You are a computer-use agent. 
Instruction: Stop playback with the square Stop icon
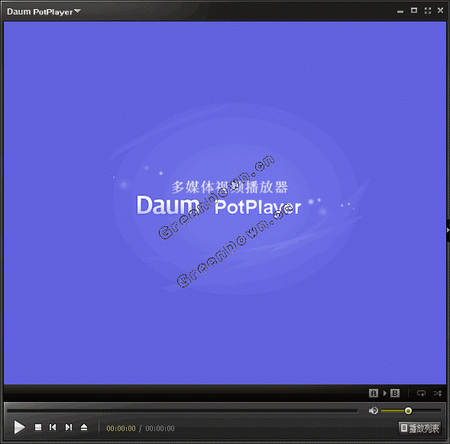coord(38,427)
